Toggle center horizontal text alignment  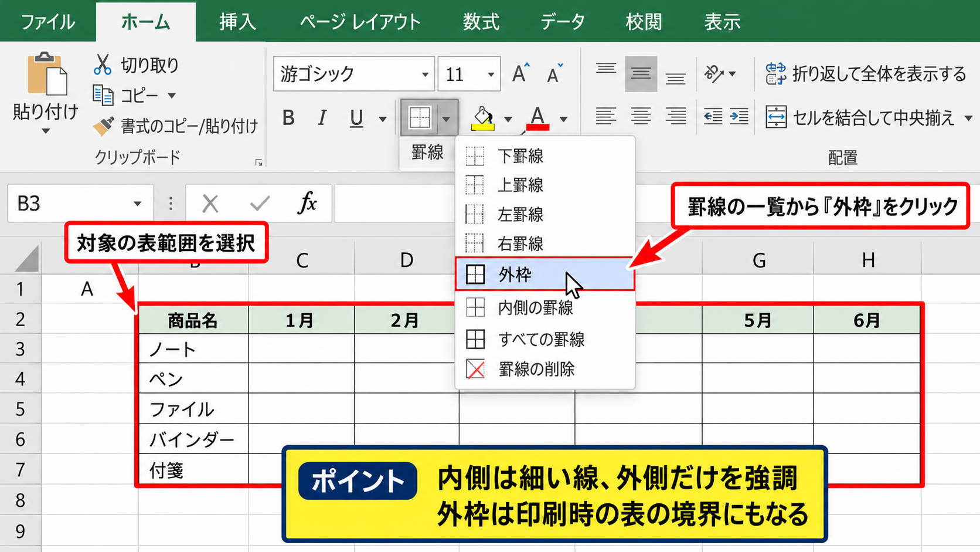coord(641,116)
